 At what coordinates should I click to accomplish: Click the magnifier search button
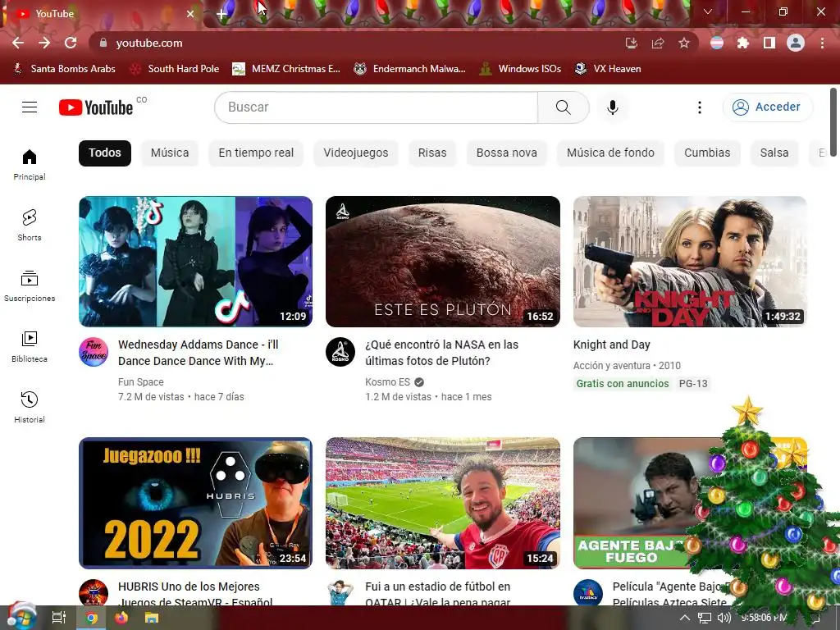(x=563, y=107)
